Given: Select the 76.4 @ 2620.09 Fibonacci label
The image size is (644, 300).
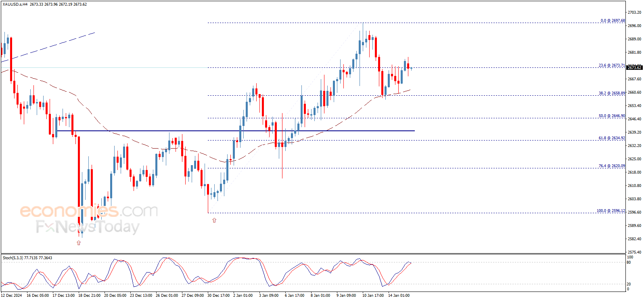Looking at the screenshot, I should click(611, 166).
